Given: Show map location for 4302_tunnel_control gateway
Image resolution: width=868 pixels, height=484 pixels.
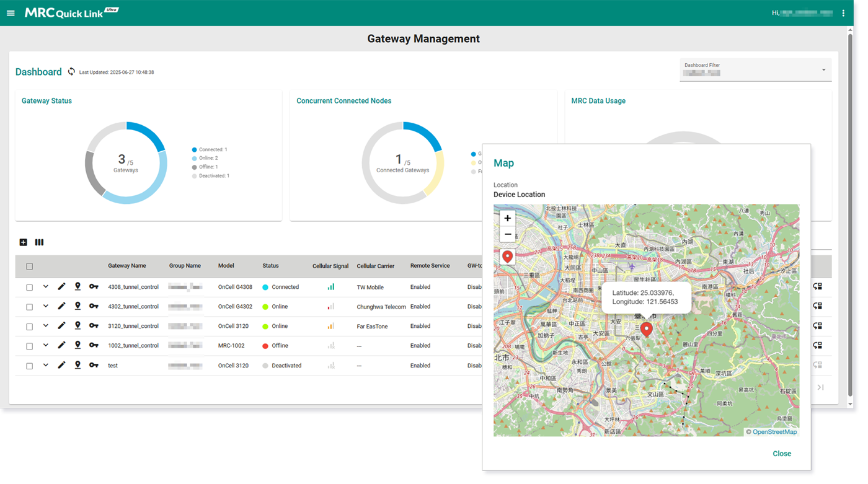Looking at the screenshot, I should 77,306.
